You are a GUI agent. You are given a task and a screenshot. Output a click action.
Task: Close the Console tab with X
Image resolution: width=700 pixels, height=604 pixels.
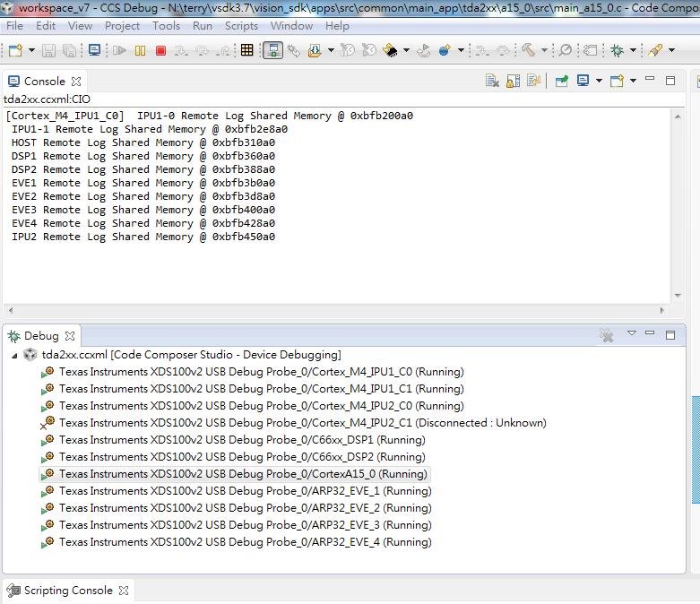[x=76, y=82]
